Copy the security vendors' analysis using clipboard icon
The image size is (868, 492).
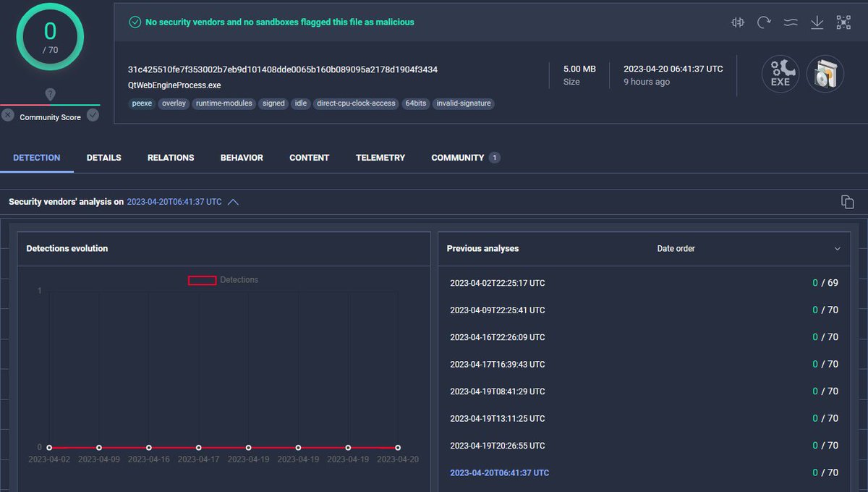847,202
